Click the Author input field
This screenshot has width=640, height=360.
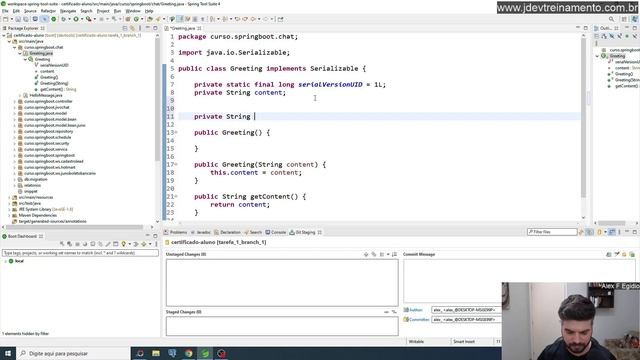point(466,310)
